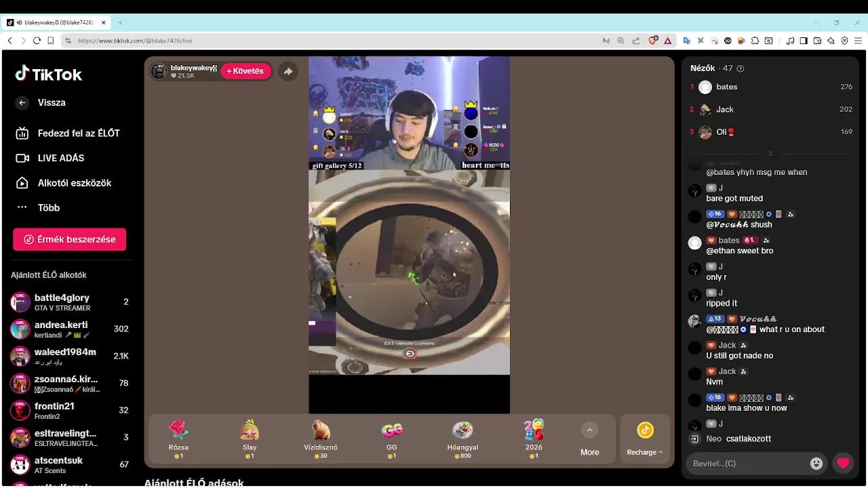Image resolution: width=868 pixels, height=488 pixels.
Task: Open the Recharge coins menu
Action: [645, 439]
